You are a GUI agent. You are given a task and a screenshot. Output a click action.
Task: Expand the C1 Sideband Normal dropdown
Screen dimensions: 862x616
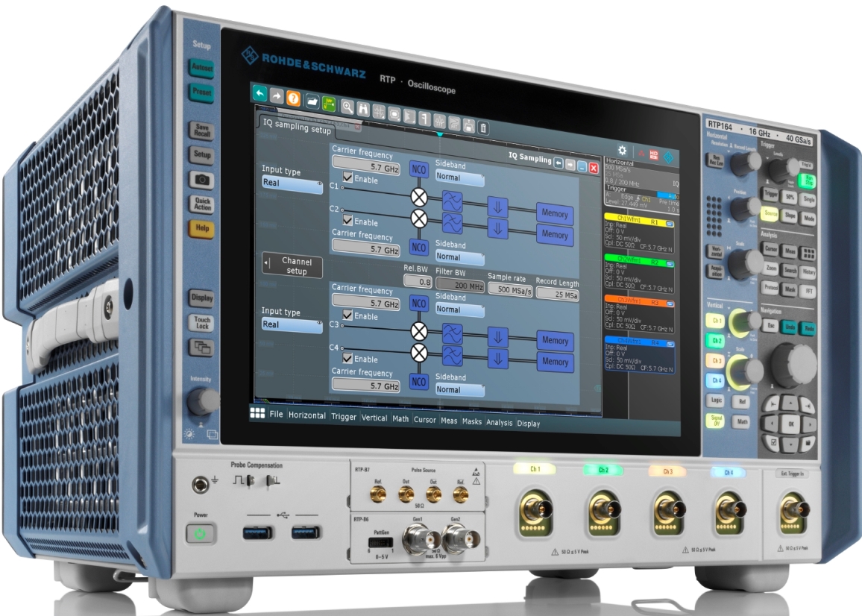(x=459, y=178)
